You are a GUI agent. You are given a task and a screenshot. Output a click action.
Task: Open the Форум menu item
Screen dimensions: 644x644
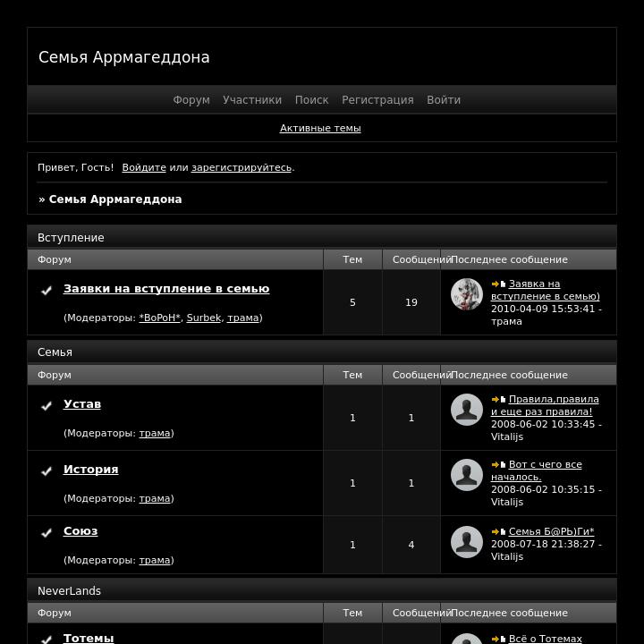pyautogui.click(x=191, y=100)
